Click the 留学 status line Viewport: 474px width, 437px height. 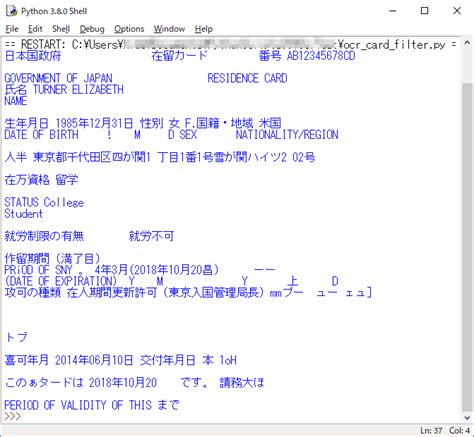41,180
